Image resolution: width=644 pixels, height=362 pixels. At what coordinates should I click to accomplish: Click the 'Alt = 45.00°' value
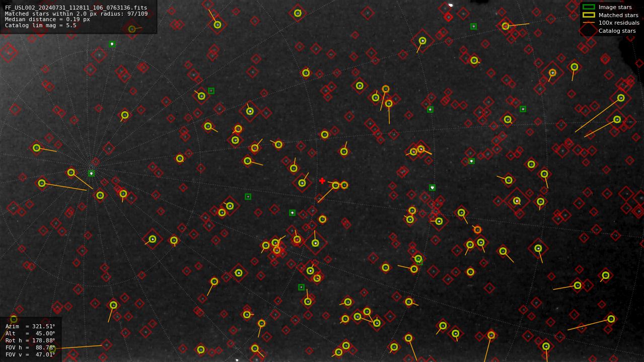point(30,333)
